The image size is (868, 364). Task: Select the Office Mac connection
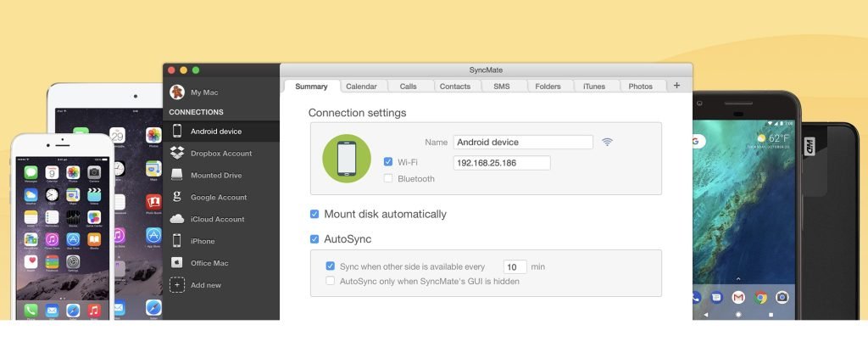point(221,263)
